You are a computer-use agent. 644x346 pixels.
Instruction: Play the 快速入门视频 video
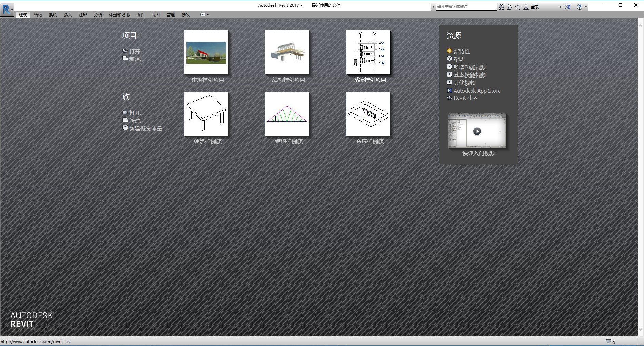pyautogui.click(x=477, y=131)
